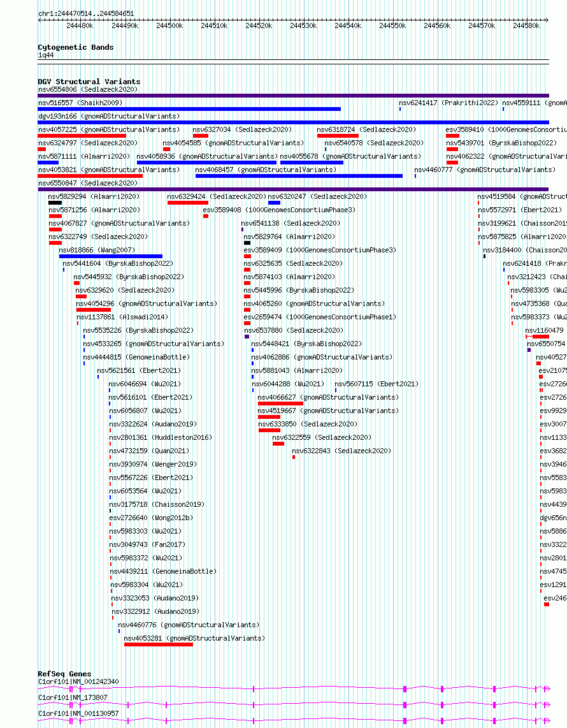Image resolution: width=567 pixels, height=728 pixels.
Task: Click the red bar under nsv4053281
Action: (158, 644)
